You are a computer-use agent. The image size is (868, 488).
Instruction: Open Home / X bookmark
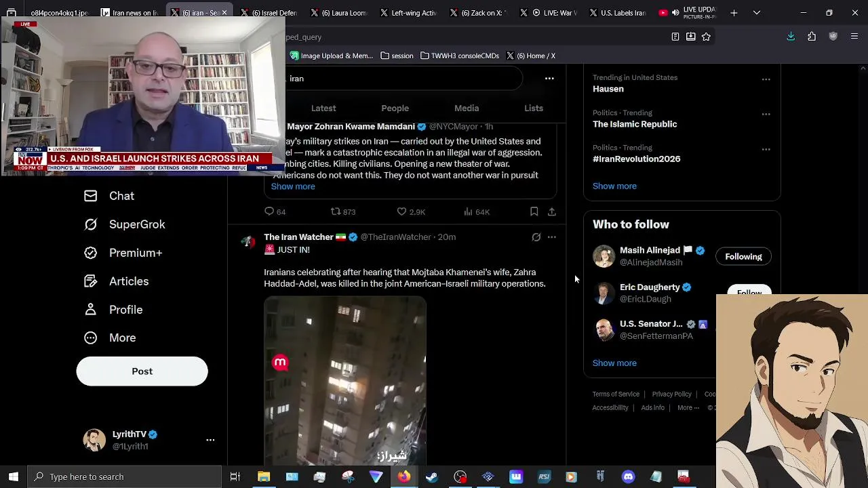click(531, 56)
